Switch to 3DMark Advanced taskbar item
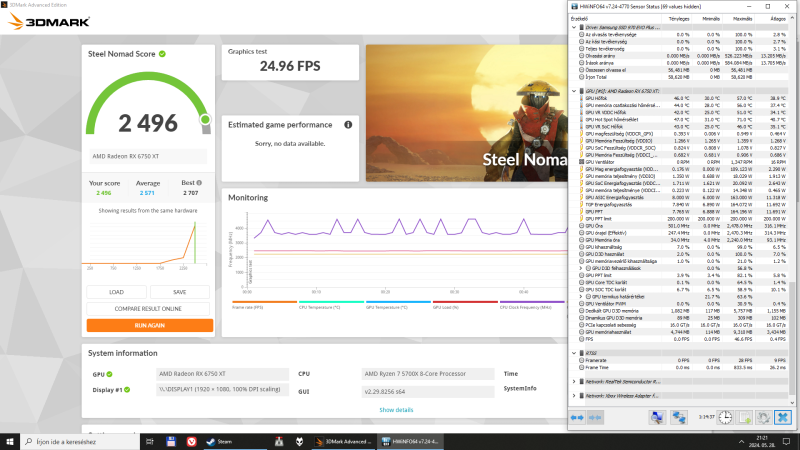The image size is (800, 450). click(x=343, y=442)
